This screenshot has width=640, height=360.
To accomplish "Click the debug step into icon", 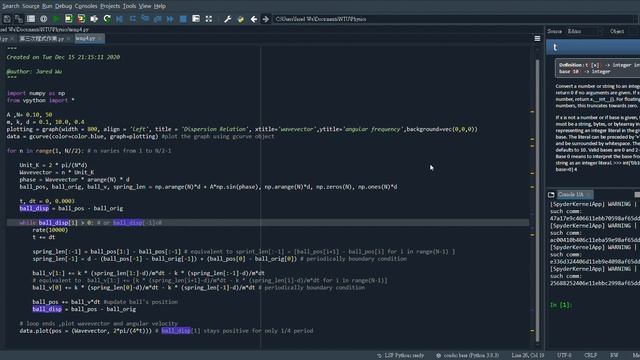I will coord(145,19).
